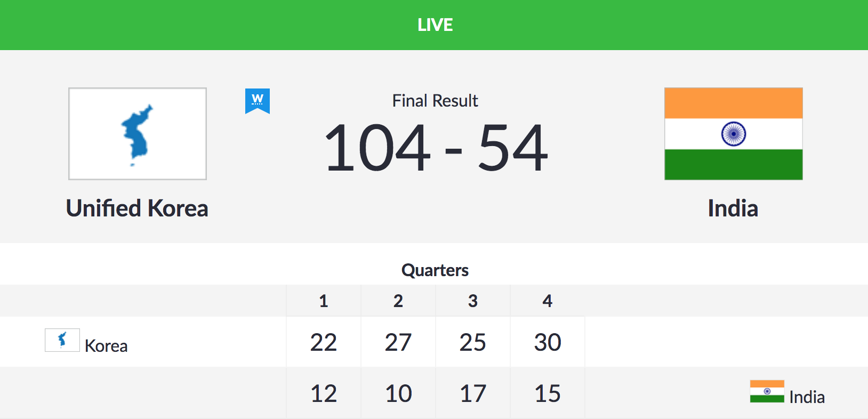Click the large Unified Korea flag
Image resolution: width=868 pixels, height=419 pixels.
pos(138,134)
